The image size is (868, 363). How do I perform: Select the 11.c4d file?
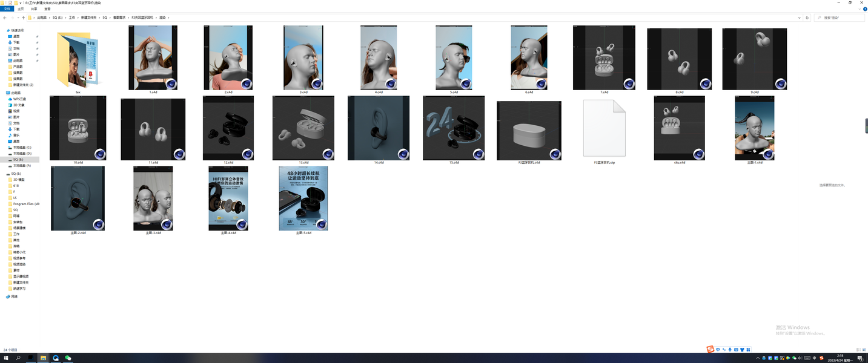(153, 128)
